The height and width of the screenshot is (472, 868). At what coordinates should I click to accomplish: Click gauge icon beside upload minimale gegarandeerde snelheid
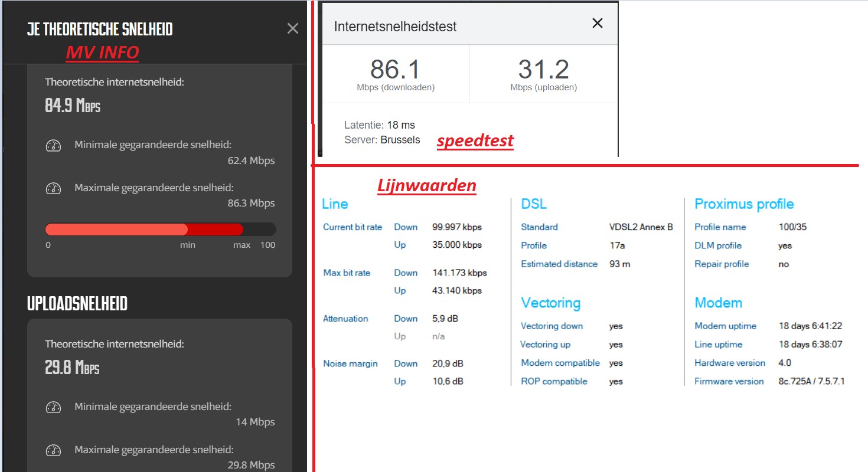point(54,407)
